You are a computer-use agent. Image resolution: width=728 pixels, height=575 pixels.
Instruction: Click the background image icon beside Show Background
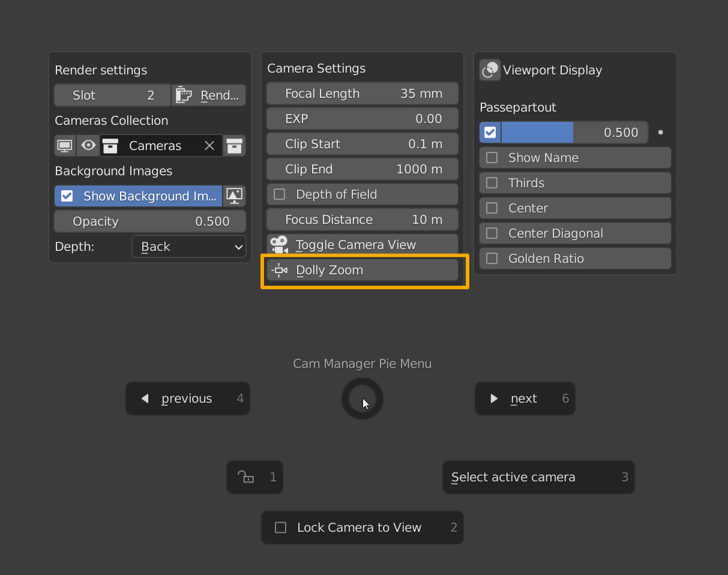(x=234, y=196)
